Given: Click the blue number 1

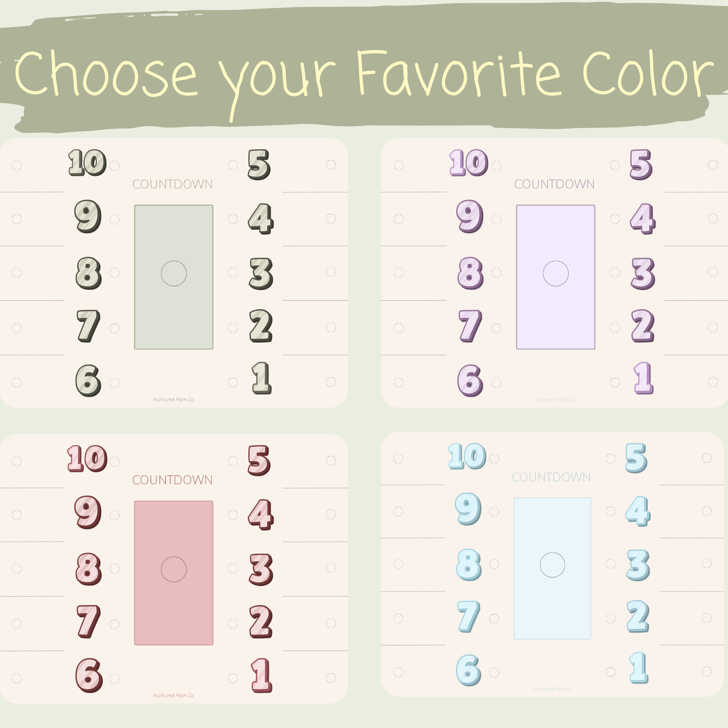Looking at the screenshot, I should pos(638,668).
